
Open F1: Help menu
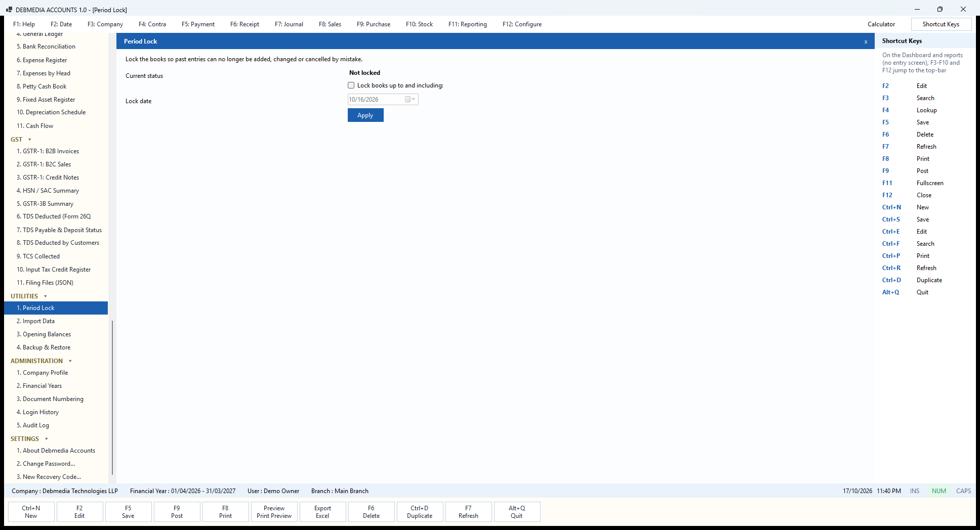pyautogui.click(x=24, y=24)
